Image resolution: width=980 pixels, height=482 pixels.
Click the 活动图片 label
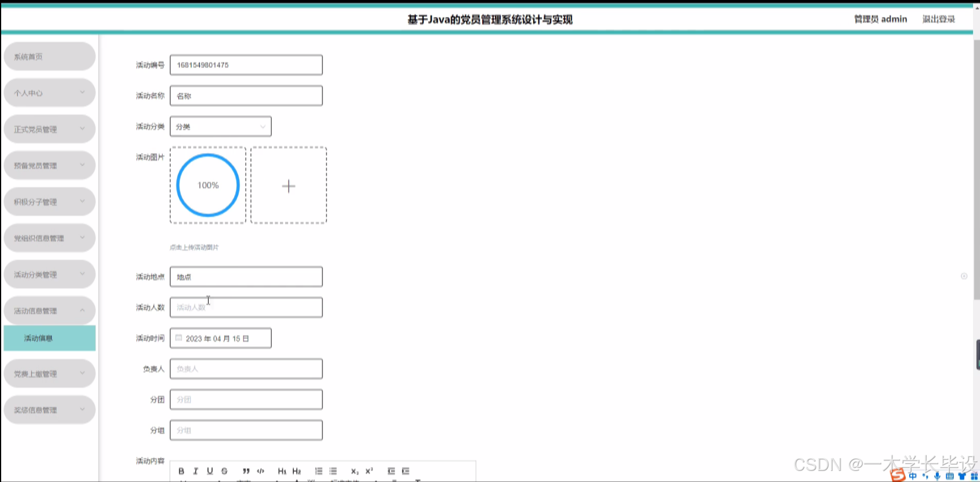click(x=150, y=157)
